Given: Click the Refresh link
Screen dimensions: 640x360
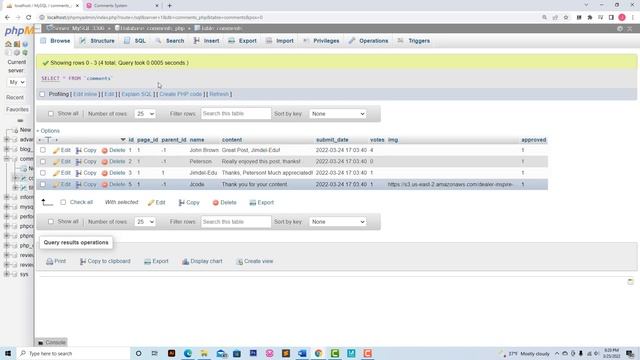Looking at the screenshot, I should click(219, 94).
